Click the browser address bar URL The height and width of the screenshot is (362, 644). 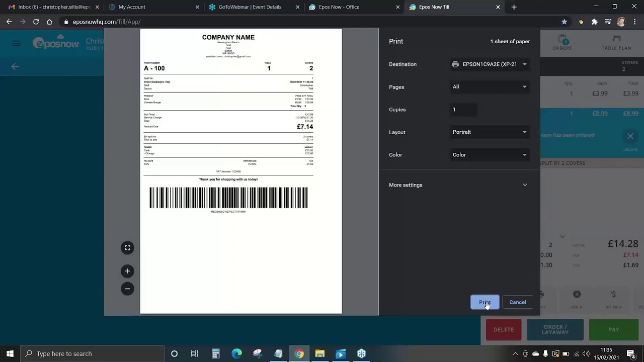107,22
